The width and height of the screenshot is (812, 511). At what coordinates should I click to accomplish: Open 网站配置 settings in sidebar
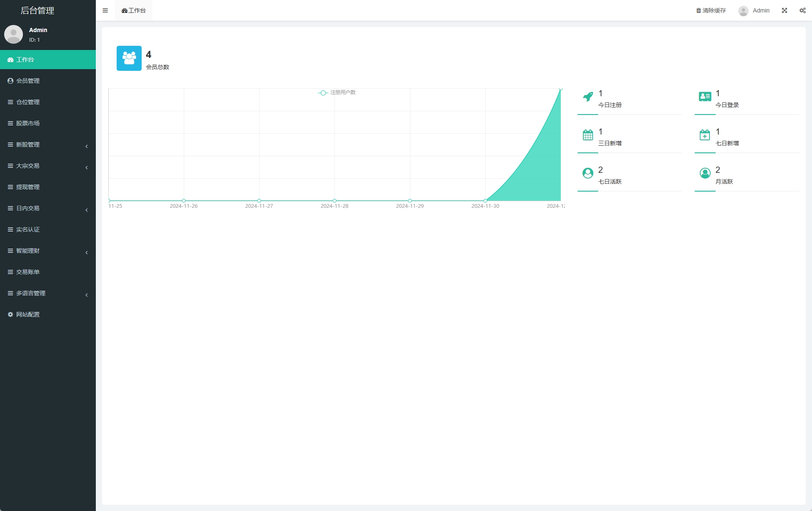(28, 314)
